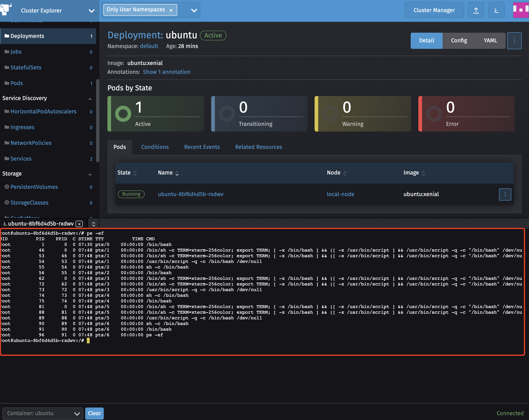This screenshot has height=420, width=529.
Task: Click the import YAML upload icon
Action: 476,10
